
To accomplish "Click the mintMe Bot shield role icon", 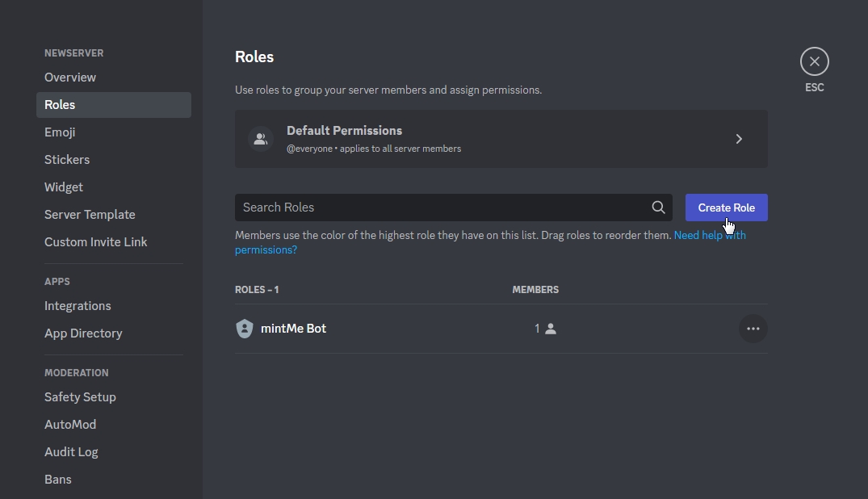I will (245, 329).
